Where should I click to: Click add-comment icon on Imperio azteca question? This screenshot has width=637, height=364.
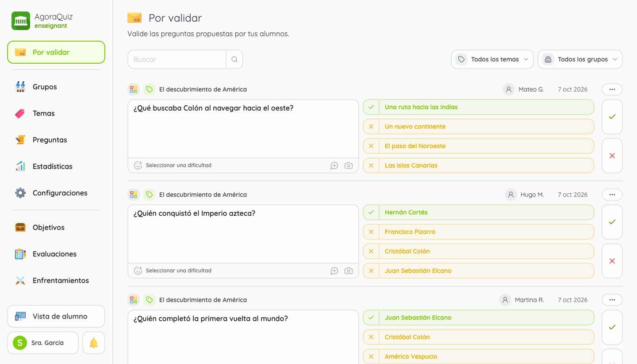(334, 271)
